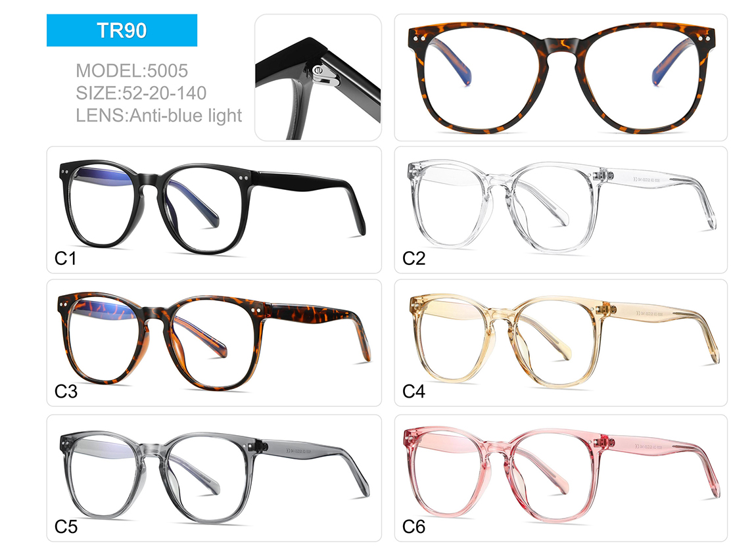This screenshot has height=558, width=756.
Task: Click the C6 label
Action: pyautogui.click(x=413, y=526)
